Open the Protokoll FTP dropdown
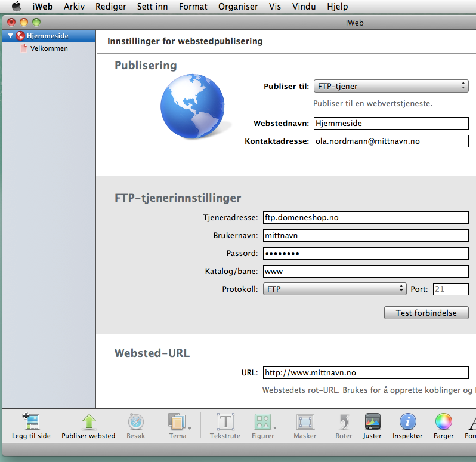 coord(335,289)
